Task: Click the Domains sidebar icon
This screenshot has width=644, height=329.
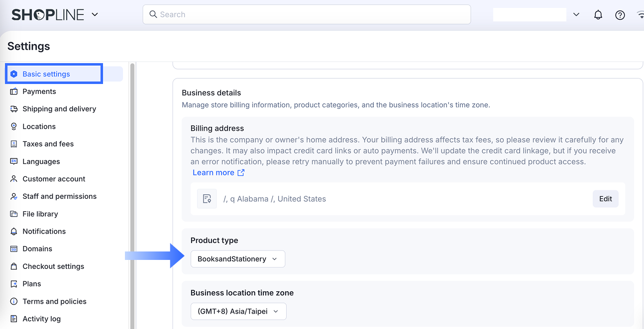Action: point(14,248)
